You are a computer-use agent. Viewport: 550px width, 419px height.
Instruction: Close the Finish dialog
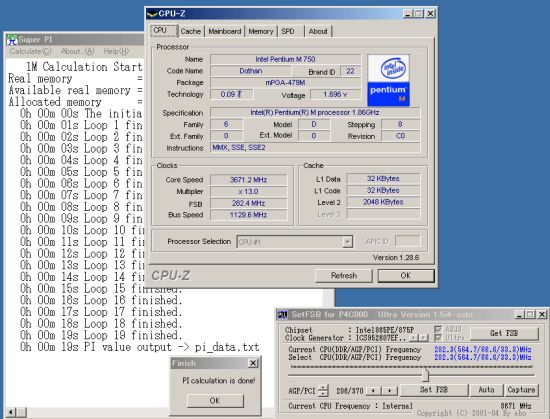[x=253, y=363]
